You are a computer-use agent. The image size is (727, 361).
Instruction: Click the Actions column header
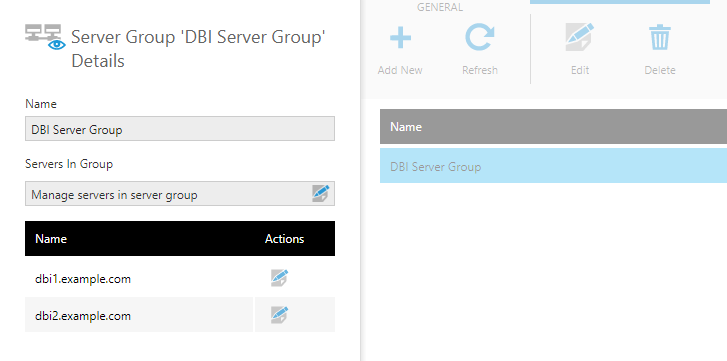(284, 239)
